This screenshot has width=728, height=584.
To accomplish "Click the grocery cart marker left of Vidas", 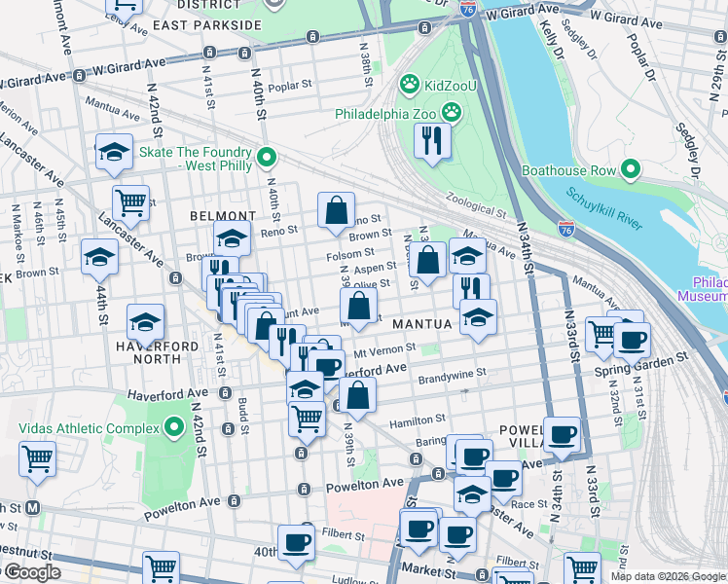I will pyautogui.click(x=38, y=459).
